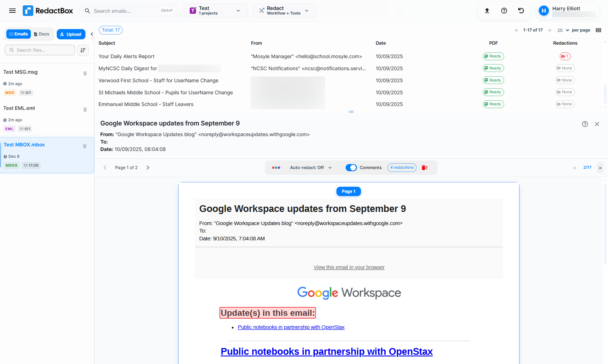Focus the Search emails field

pyautogui.click(x=128, y=11)
